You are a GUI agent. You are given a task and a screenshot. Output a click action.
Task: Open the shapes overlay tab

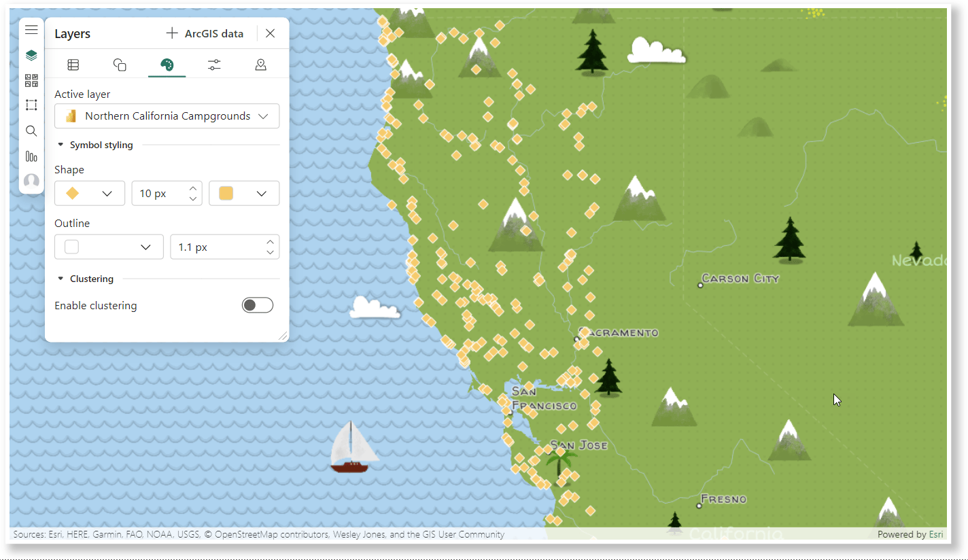pos(120,65)
